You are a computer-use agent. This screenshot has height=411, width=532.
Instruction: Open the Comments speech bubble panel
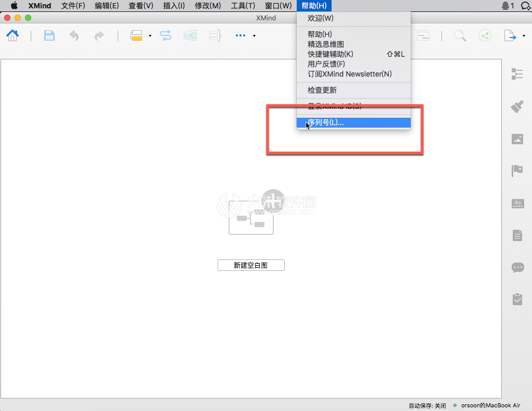pyautogui.click(x=518, y=267)
